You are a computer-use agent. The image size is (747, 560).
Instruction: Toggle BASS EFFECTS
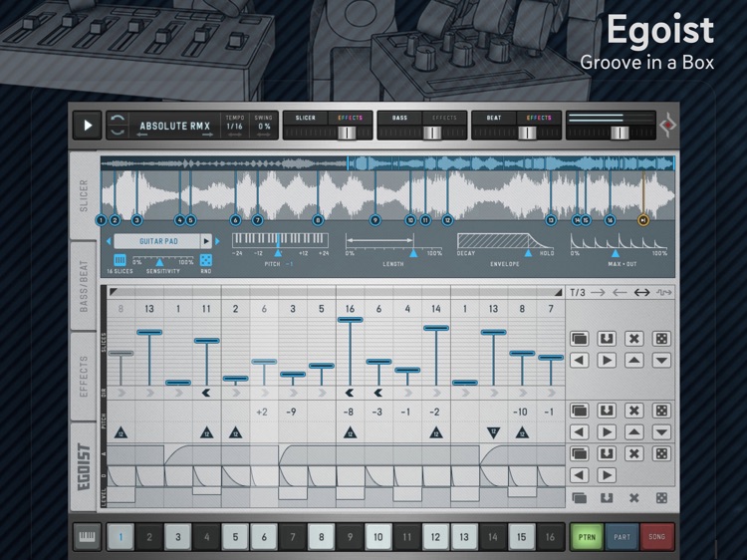(444, 118)
